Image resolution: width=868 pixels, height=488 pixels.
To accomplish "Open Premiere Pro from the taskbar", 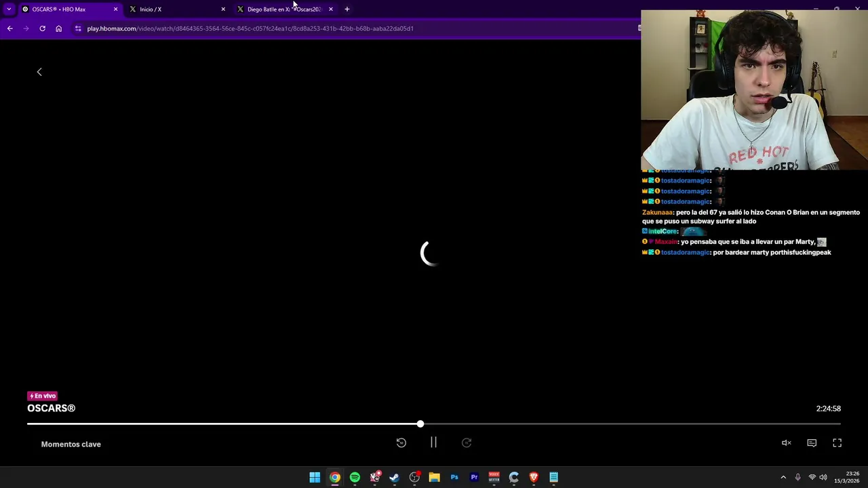I will pyautogui.click(x=474, y=477).
